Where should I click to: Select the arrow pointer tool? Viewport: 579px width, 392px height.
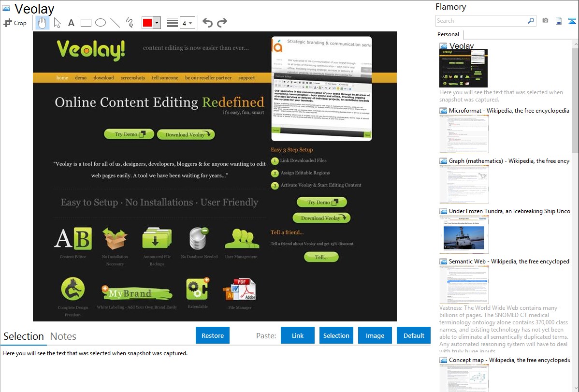(x=57, y=23)
